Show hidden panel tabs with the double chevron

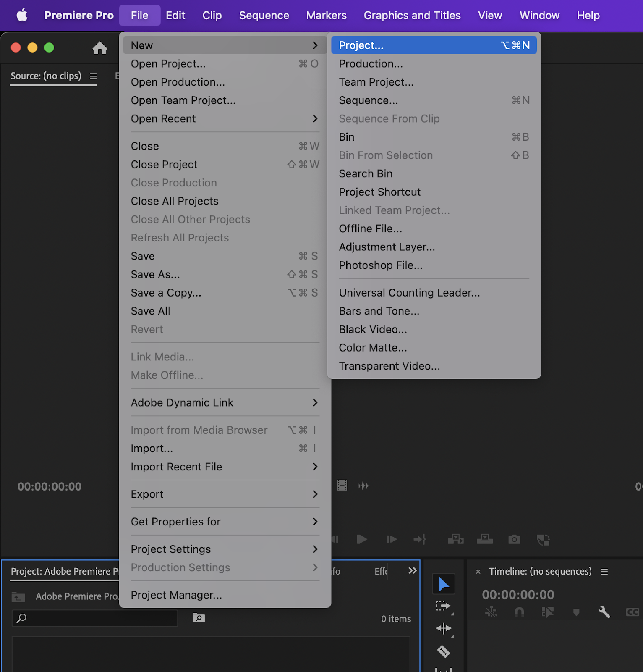tap(413, 570)
